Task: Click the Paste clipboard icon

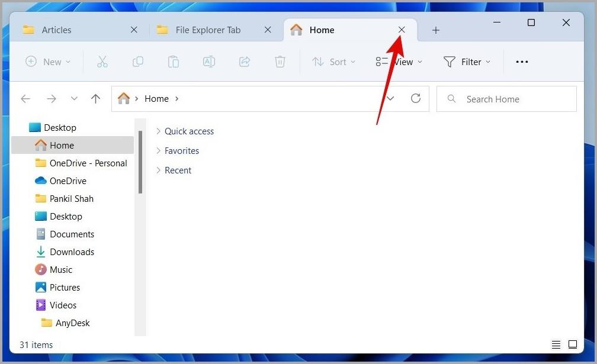Action: [x=173, y=62]
